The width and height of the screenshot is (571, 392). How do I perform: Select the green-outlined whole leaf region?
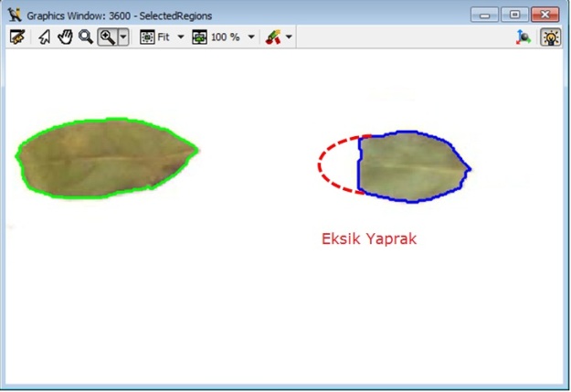[x=106, y=158]
